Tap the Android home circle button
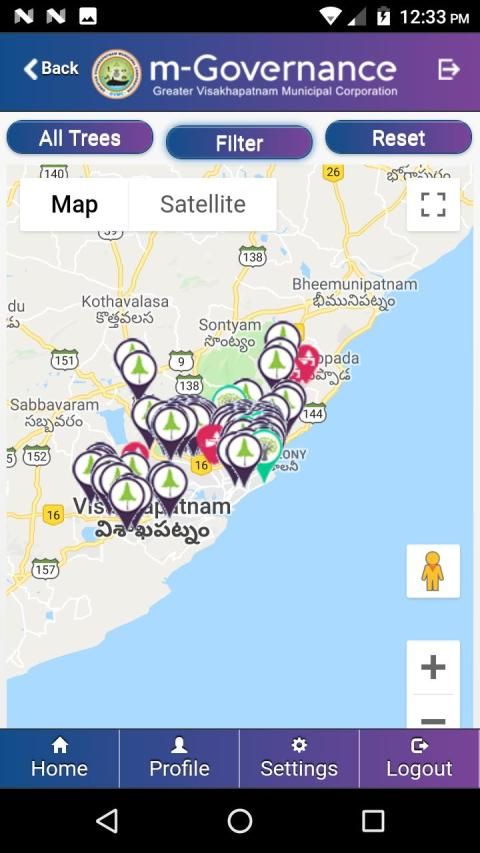480x853 pixels. coord(239,820)
